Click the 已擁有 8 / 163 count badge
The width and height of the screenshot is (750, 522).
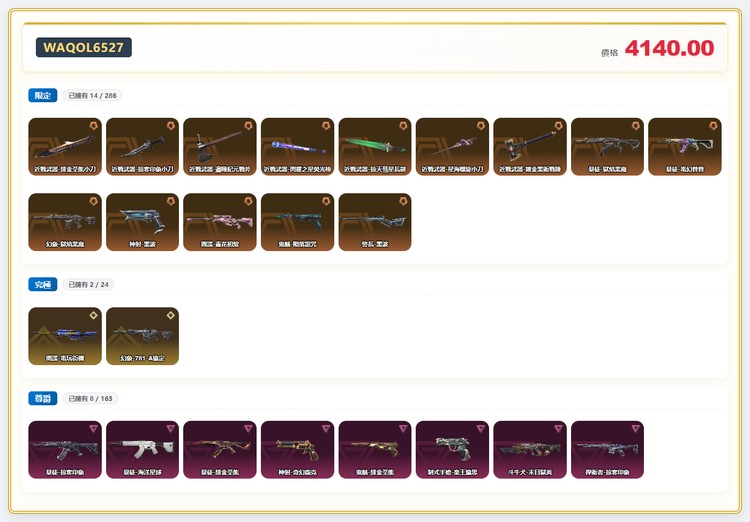(90, 399)
